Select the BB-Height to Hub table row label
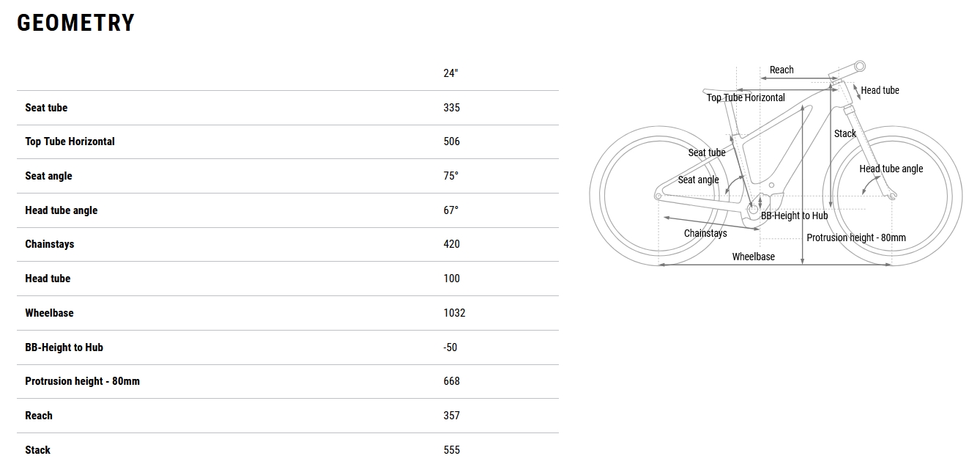This screenshot has width=980, height=475. (64, 347)
